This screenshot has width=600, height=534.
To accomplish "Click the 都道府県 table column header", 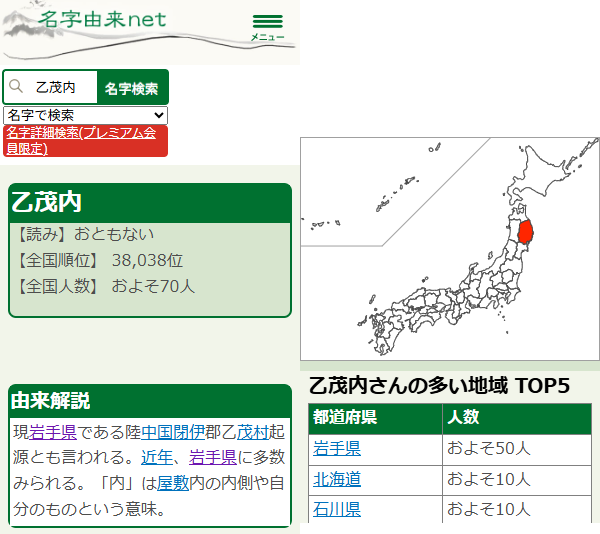I will 345,418.
